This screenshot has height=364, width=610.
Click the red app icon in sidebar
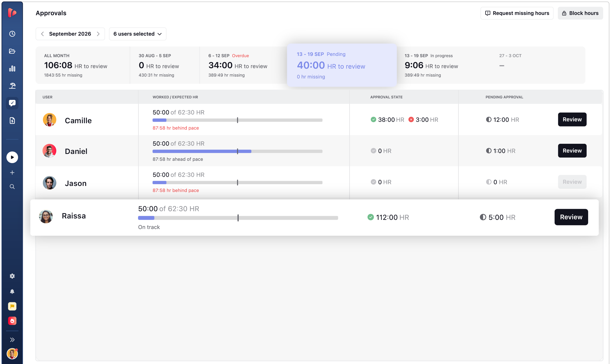[12, 321]
